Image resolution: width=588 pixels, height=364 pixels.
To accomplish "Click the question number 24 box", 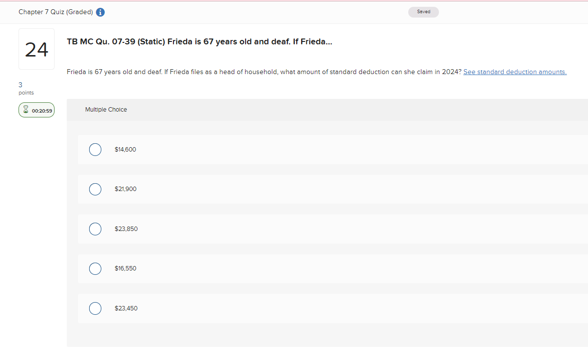I will point(37,49).
